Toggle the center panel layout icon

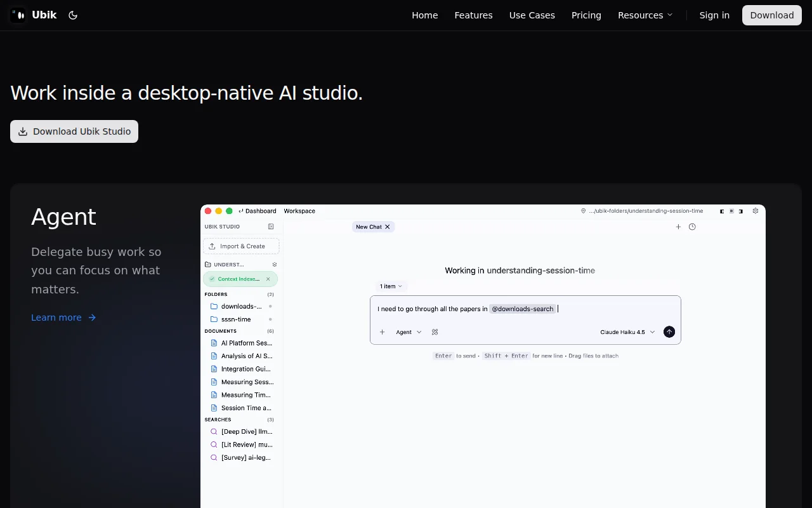[731, 211]
